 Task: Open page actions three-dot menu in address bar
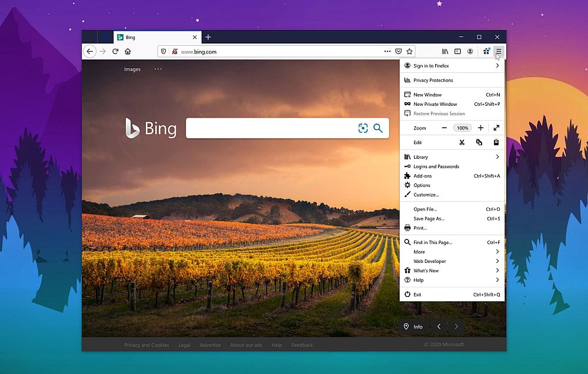387,52
